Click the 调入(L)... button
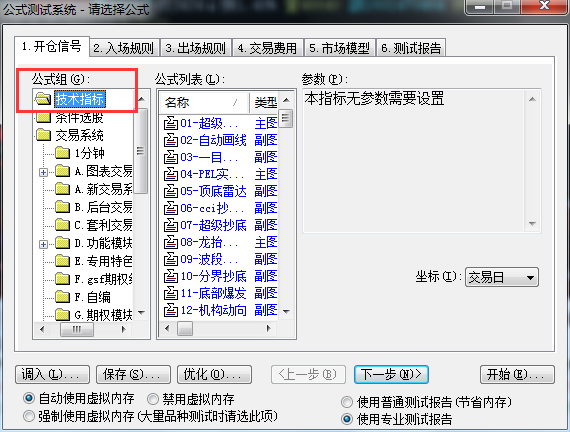 [52, 375]
